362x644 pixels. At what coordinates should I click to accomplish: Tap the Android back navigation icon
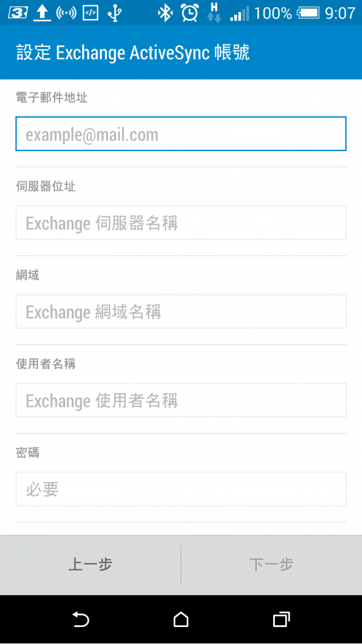pyautogui.click(x=81, y=619)
